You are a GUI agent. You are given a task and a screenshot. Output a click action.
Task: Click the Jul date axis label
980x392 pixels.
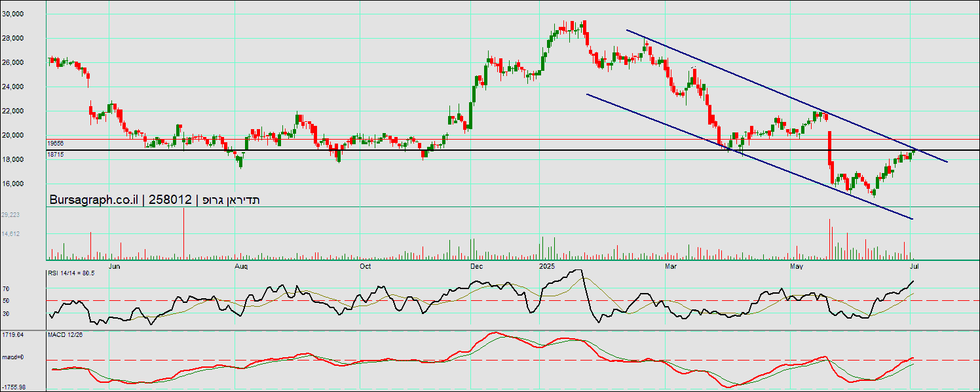pos(914,267)
